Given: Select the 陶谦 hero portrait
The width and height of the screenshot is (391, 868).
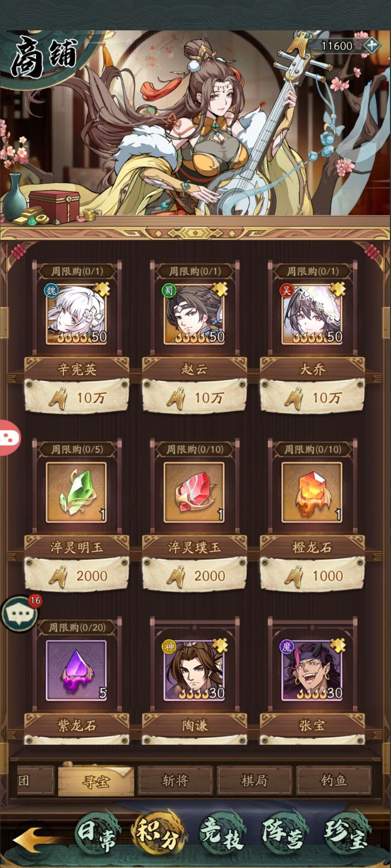Looking at the screenshot, I should [x=194, y=671].
